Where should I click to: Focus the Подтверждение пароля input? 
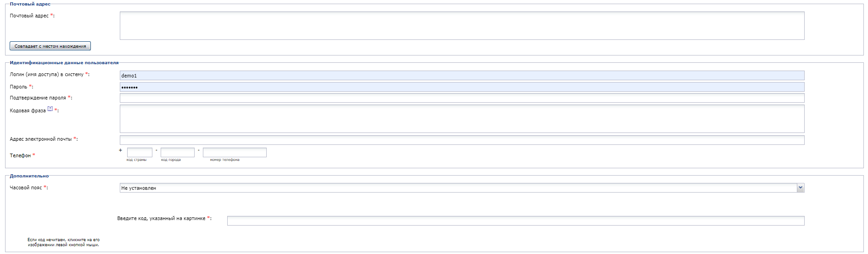point(462,98)
